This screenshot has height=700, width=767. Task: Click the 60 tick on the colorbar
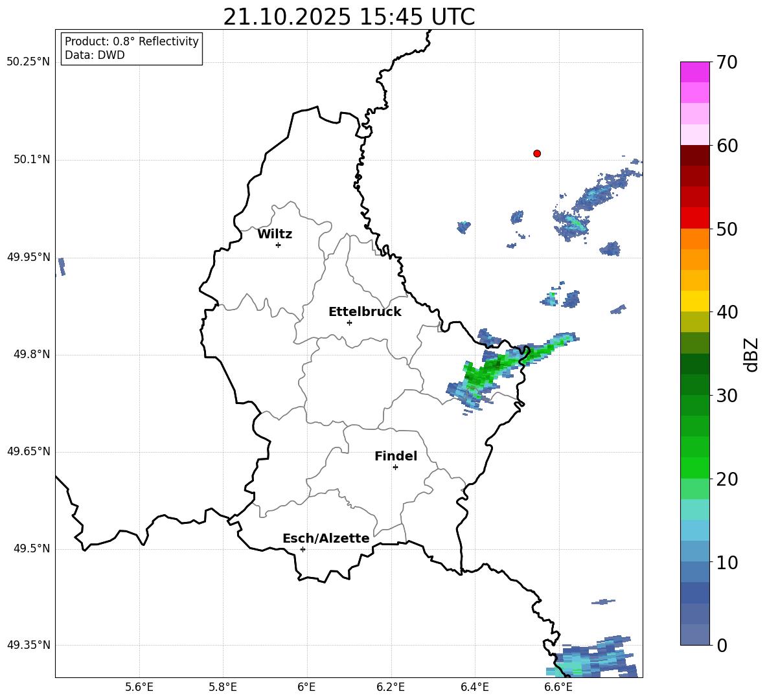727,146
